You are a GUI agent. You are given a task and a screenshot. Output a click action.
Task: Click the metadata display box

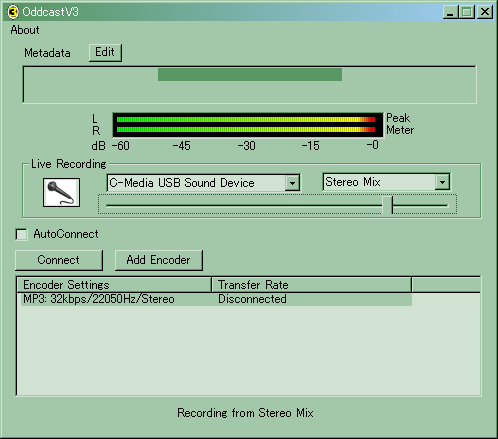(x=249, y=85)
